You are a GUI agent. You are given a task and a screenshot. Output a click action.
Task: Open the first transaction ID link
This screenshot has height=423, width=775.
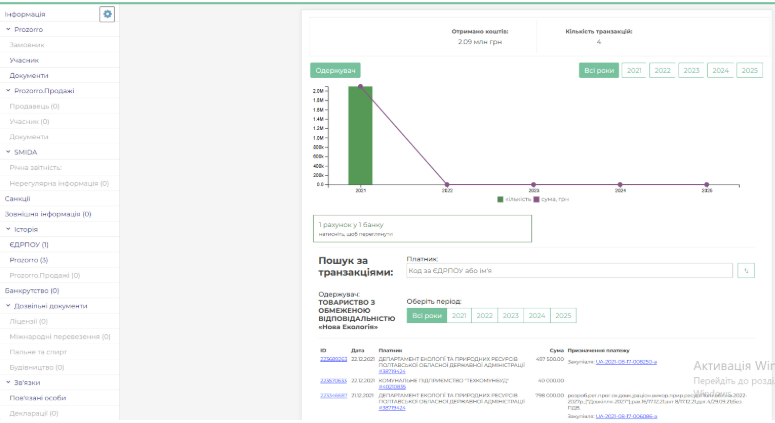[x=332, y=359]
